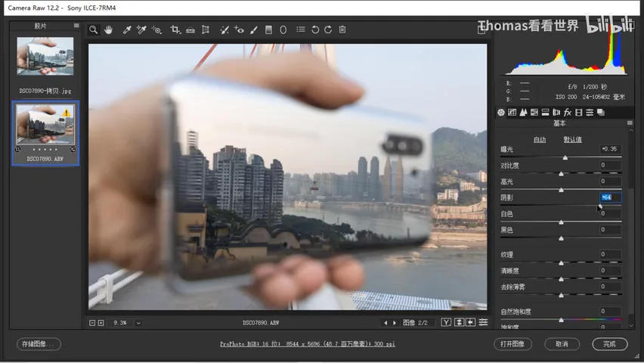Image resolution: width=644 pixels, height=363 pixels.
Task: Go to previous image arrow
Action: pos(385,323)
